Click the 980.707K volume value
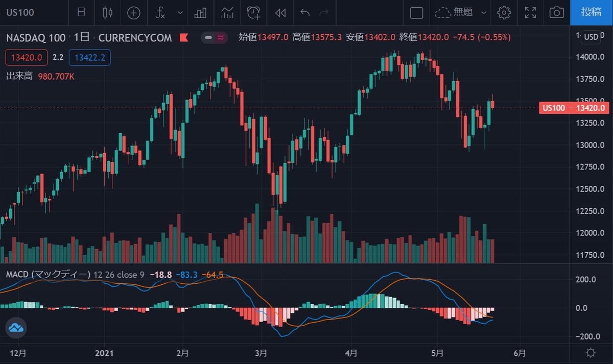Screen dimensions: 613x364 coord(57,77)
